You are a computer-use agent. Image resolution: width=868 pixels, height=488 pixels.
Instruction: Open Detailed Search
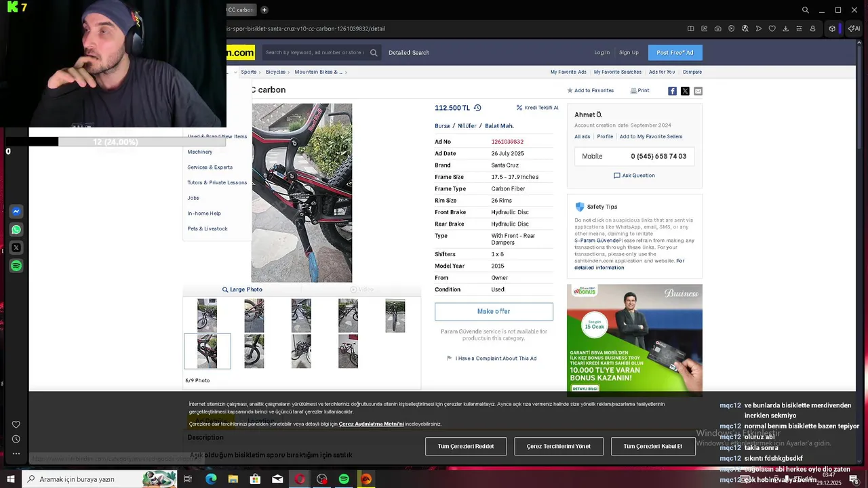tap(409, 52)
